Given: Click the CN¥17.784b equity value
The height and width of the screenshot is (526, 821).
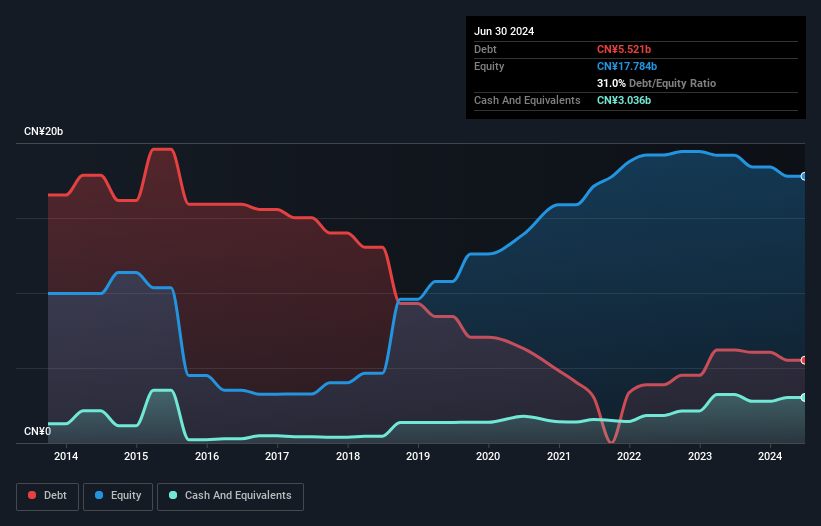Looking at the screenshot, I should 627,66.
